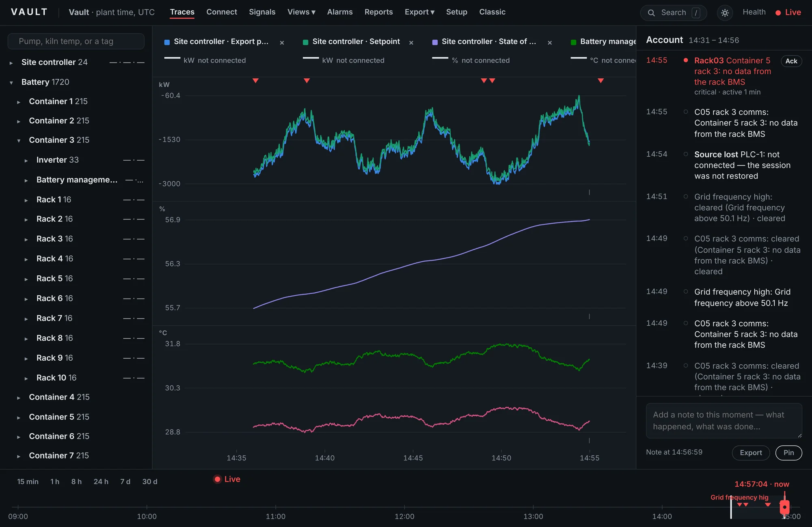Select the 30 d time range
The width and height of the screenshot is (812, 527).
click(x=149, y=482)
